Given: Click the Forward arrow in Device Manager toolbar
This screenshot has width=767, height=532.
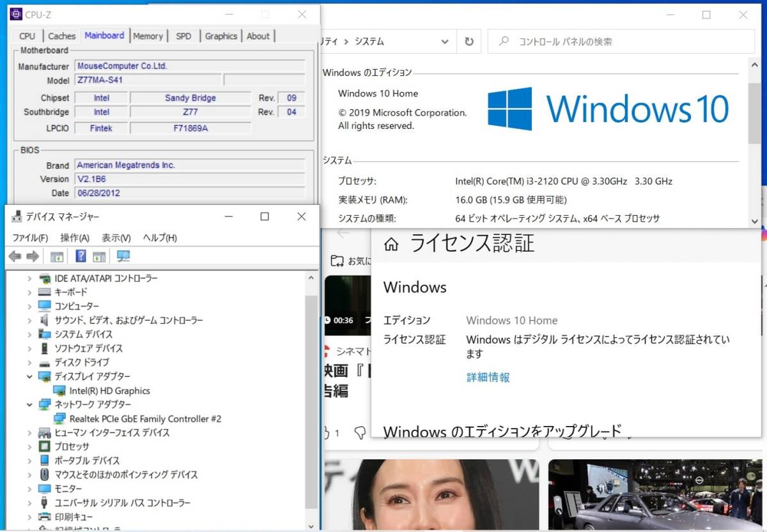Looking at the screenshot, I should point(33,256).
